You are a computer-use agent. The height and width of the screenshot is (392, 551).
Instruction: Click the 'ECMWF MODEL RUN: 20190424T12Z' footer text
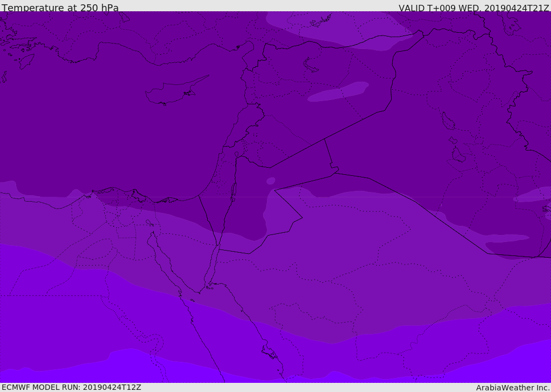point(72,387)
